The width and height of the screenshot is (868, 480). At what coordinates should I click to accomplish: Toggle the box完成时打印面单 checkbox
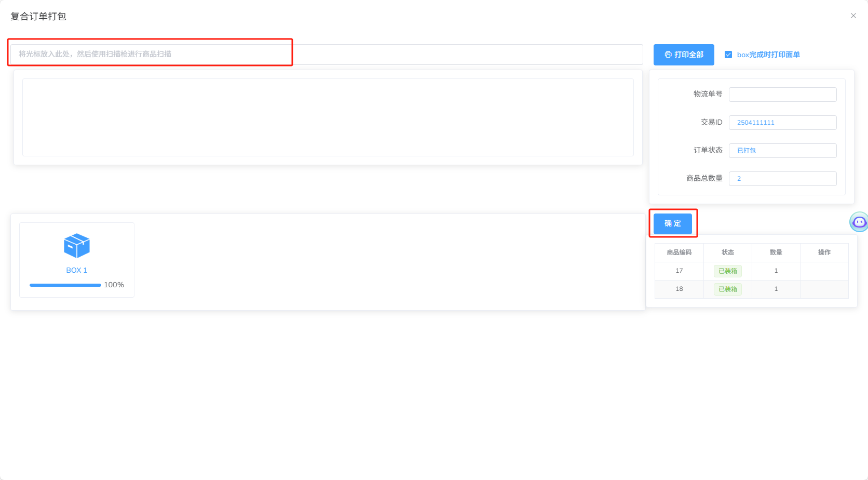pos(728,55)
